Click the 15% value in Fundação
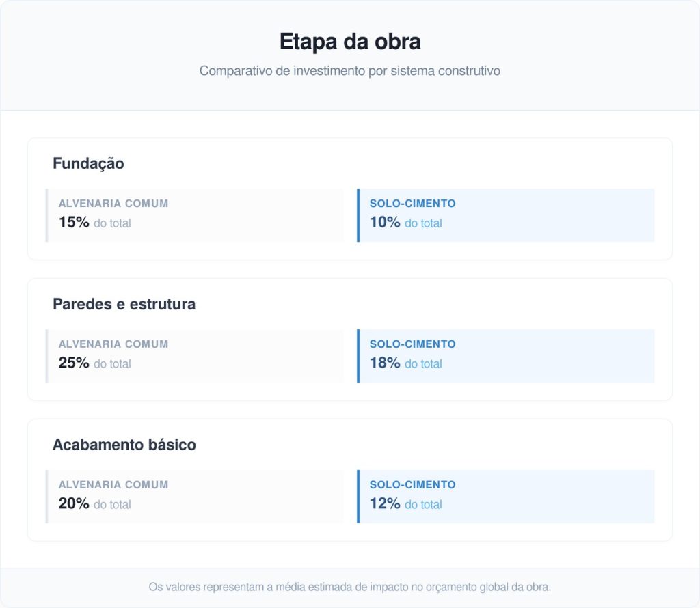Image resolution: width=700 pixels, height=608 pixels. (x=74, y=222)
